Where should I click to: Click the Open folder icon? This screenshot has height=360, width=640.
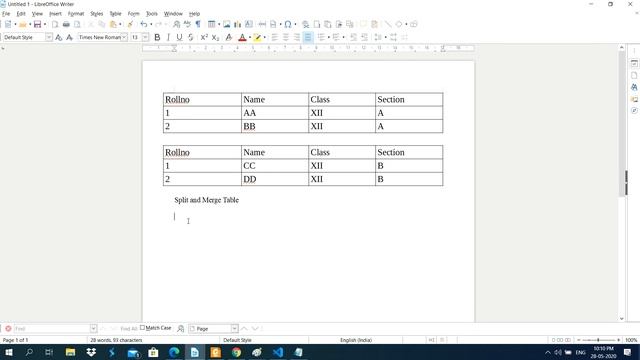coord(23,24)
